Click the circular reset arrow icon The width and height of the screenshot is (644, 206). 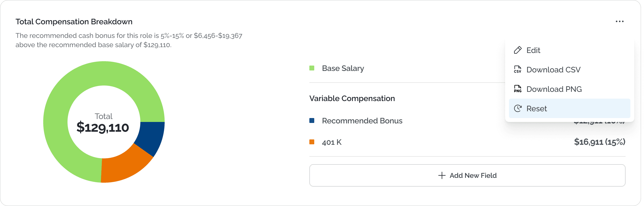[x=517, y=109]
